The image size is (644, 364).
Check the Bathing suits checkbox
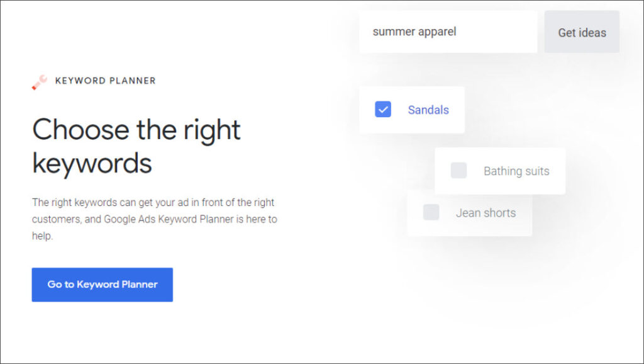click(458, 170)
